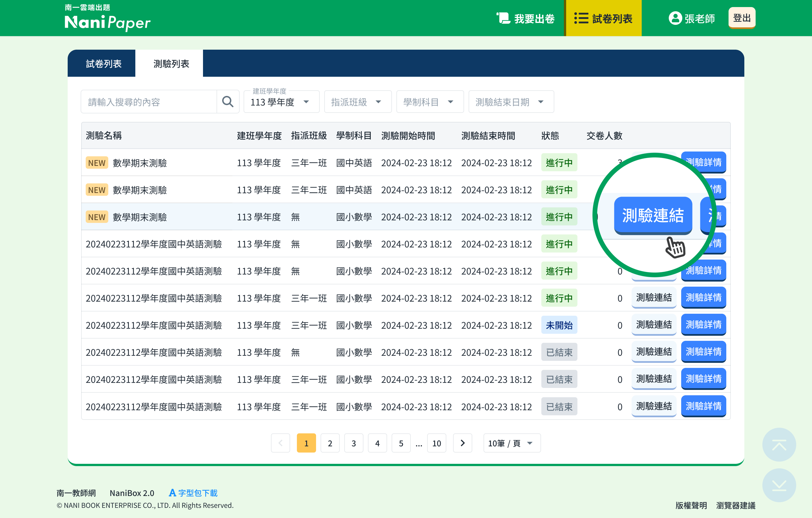Click the 測驗名稱 column header
Image resolution: width=812 pixels, height=518 pixels.
103,135
